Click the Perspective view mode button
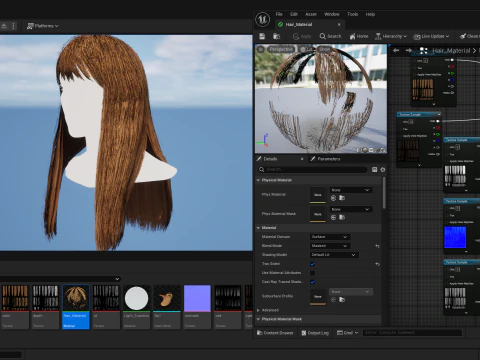Screen dimensions: 480x360 [281, 49]
